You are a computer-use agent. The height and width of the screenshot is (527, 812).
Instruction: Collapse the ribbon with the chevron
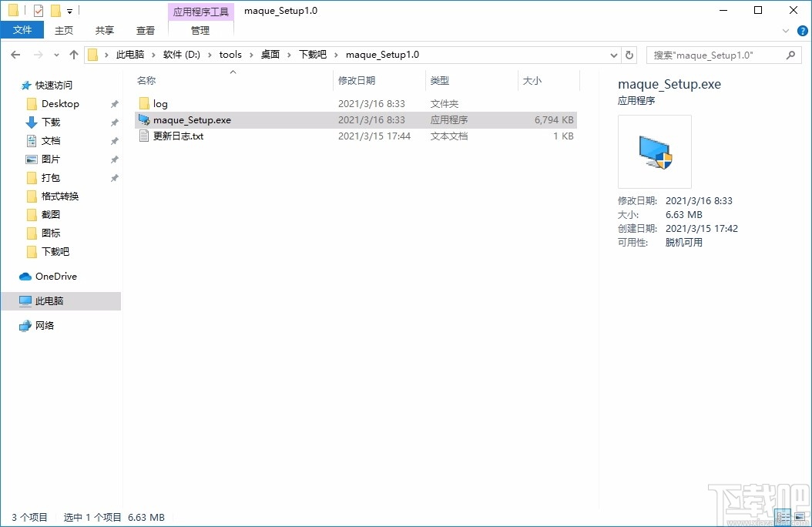click(x=786, y=30)
